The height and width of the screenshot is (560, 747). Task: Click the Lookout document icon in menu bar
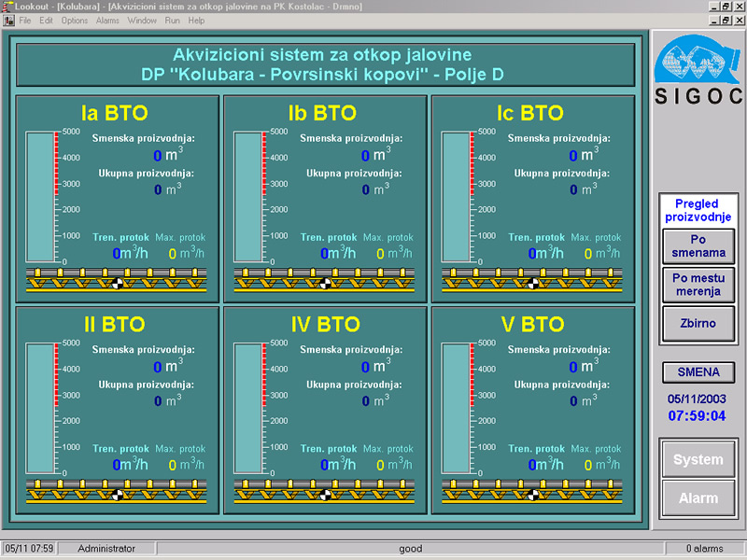8,21
